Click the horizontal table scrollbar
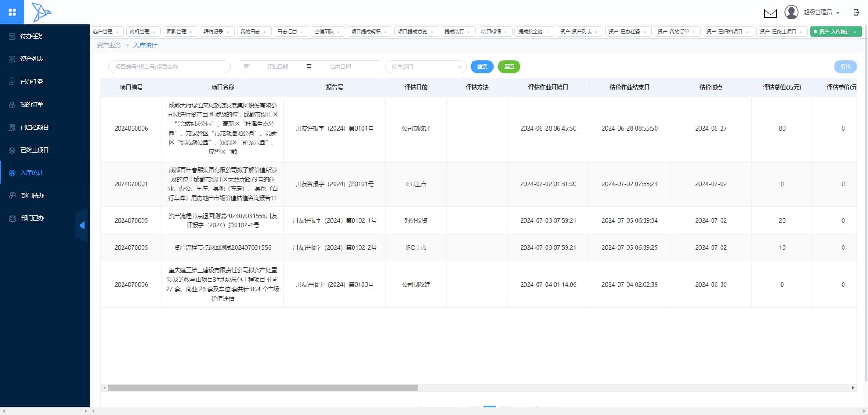868x415 pixels. [x=263, y=387]
